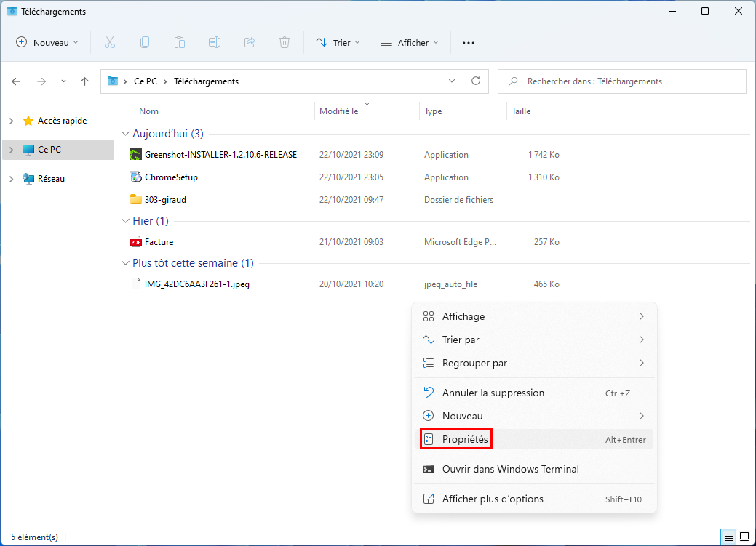Sort by the Nom column header
Viewport: 756px width, 546px height.
148,111
